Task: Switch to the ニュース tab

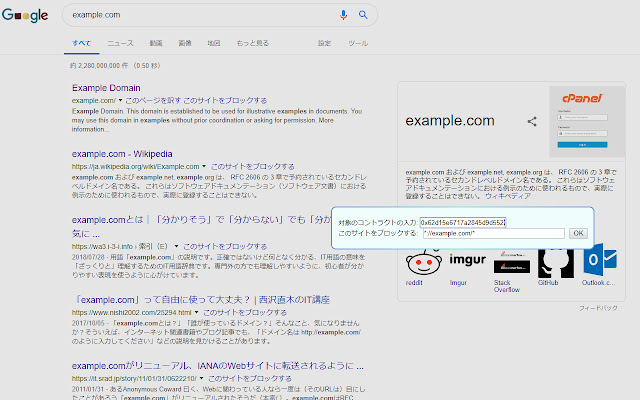Action: click(x=120, y=43)
